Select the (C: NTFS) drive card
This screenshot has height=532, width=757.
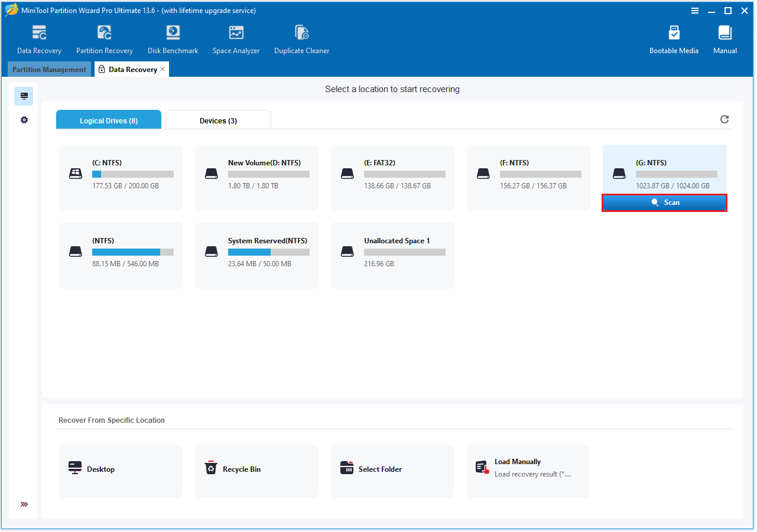[121, 178]
